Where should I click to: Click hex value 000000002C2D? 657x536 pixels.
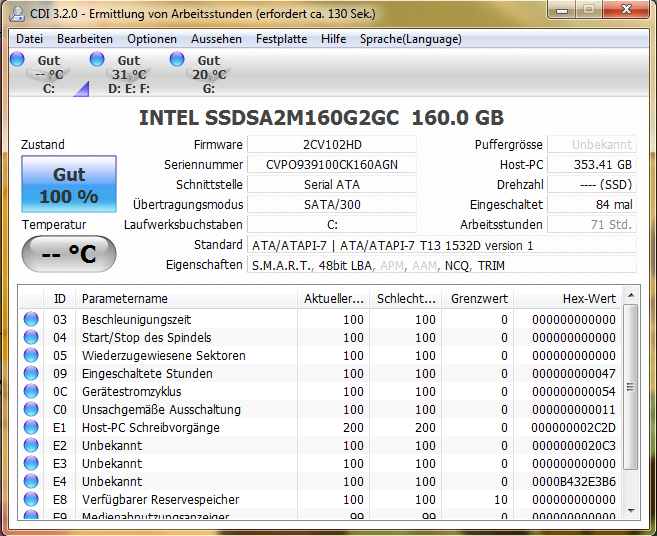[574, 427]
